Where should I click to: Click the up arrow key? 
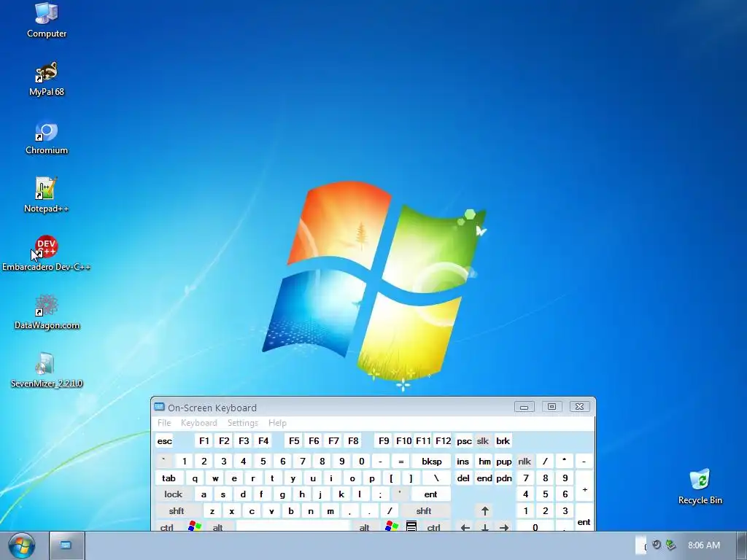pos(485,511)
